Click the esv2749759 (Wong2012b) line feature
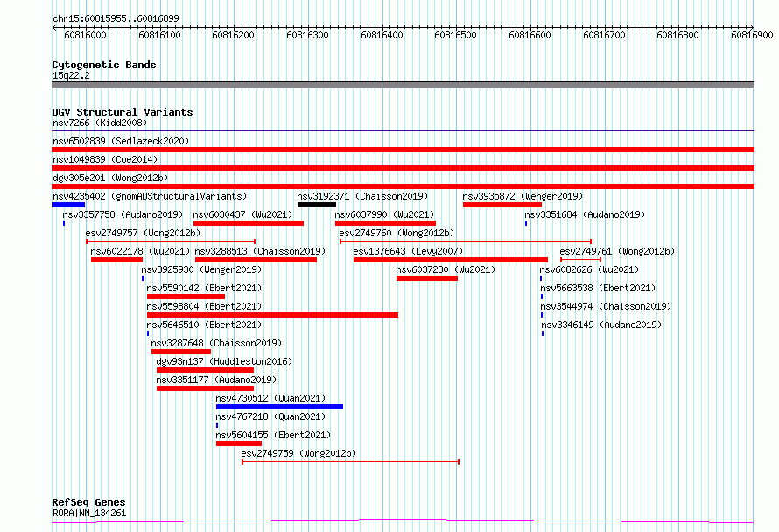This screenshot has width=779, height=532. [350, 462]
